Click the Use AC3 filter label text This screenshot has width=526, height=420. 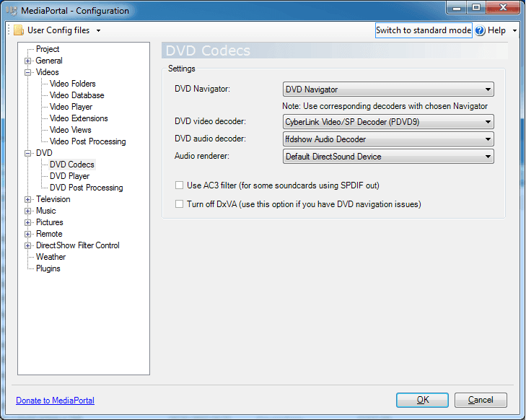[x=283, y=185]
